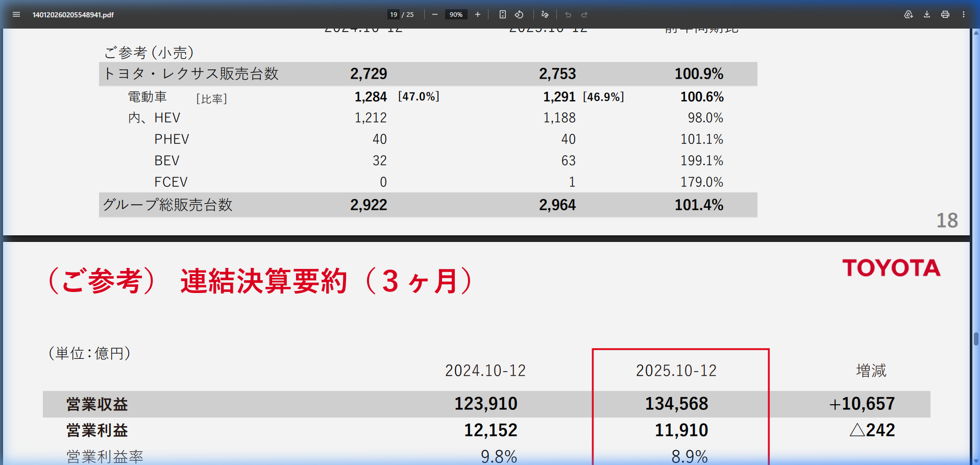Click the undo arrow icon
The image size is (980, 465).
(x=568, y=14)
